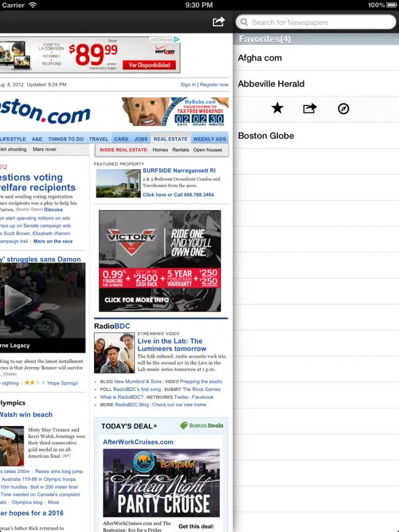Viewport: 399px width, 532px height.
Task: Open the A&E tab
Action: point(37,139)
